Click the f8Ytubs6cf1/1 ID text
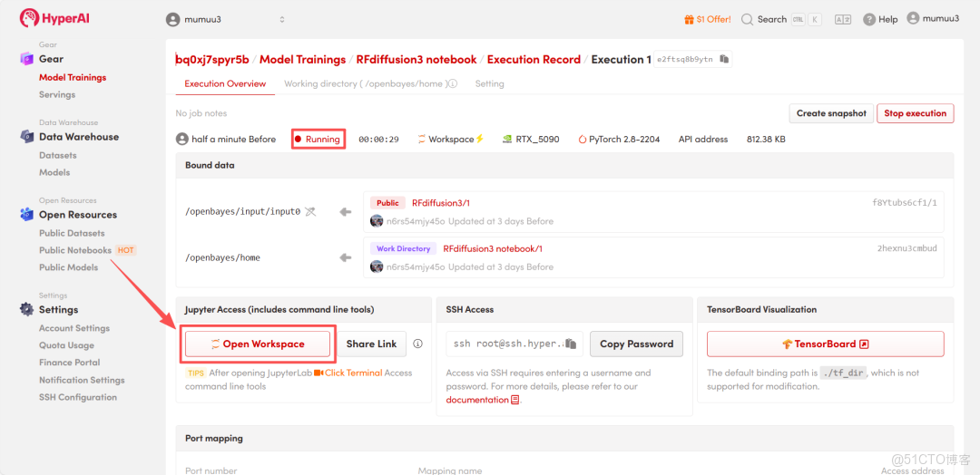 [x=905, y=203]
